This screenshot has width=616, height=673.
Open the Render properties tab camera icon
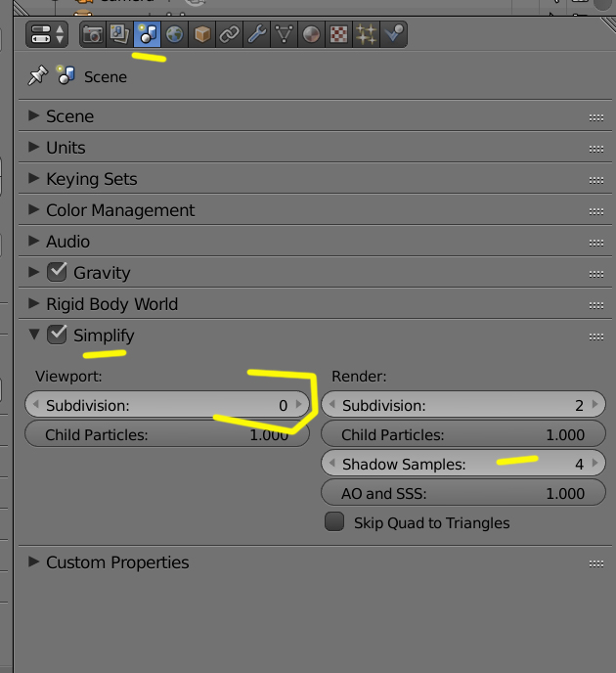(93, 35)
